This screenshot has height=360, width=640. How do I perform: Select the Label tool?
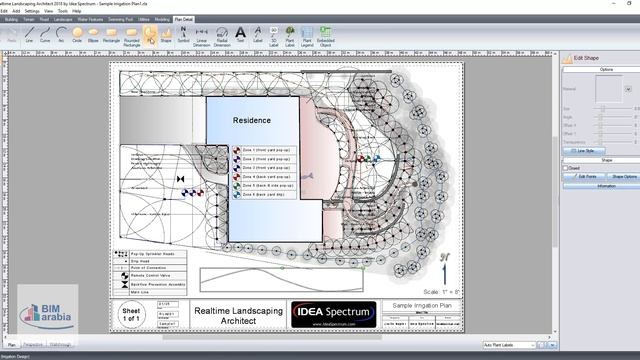coord(258,35)
